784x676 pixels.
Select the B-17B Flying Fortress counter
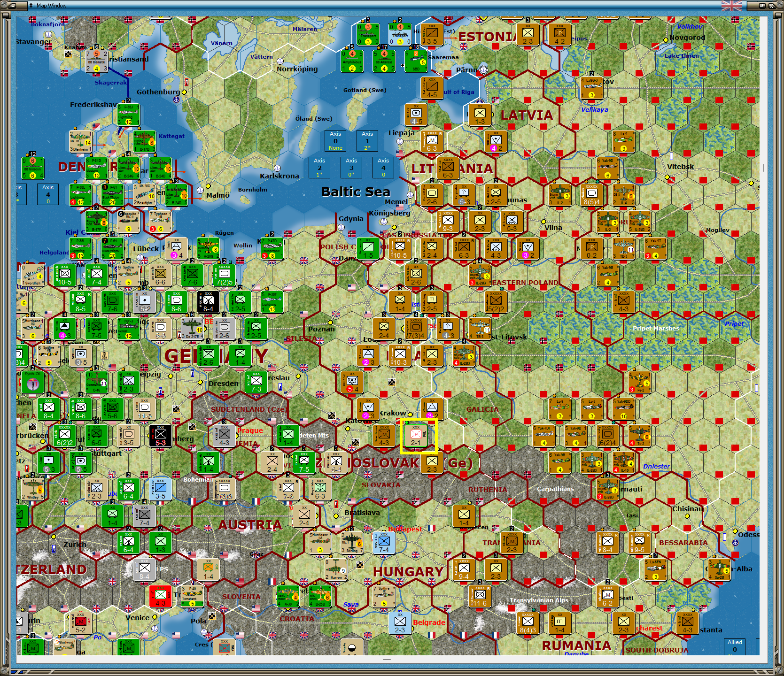[x=144, y=142]
